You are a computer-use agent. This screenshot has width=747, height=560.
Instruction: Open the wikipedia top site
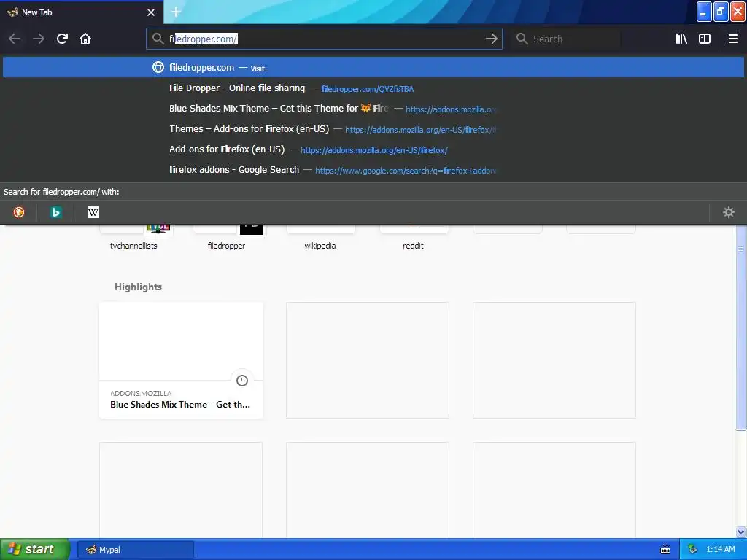(320, 237)
